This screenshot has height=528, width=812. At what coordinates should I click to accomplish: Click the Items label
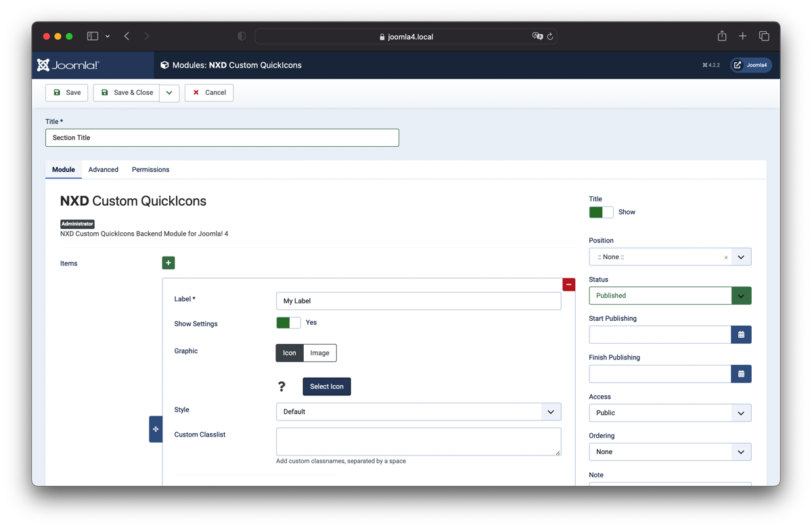pos(69,263)
